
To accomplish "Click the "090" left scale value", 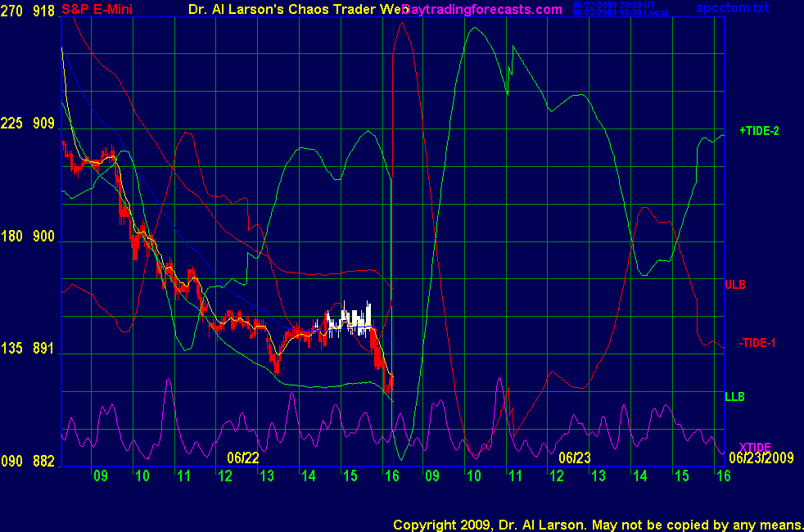I will click(11, 461).
